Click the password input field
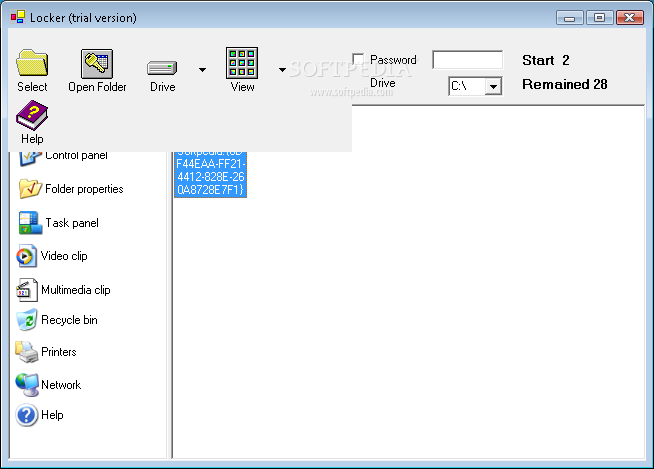The width and height of the screenshot is (654, 469). 468,60
